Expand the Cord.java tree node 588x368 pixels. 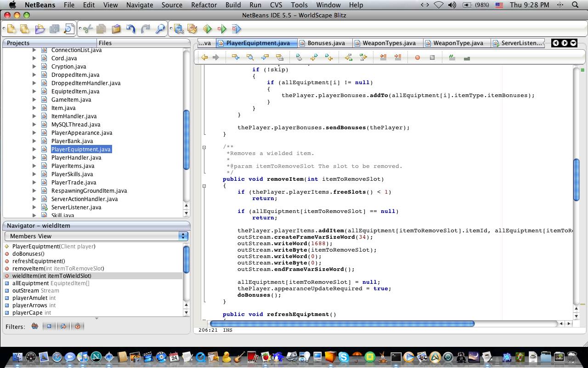34,58
